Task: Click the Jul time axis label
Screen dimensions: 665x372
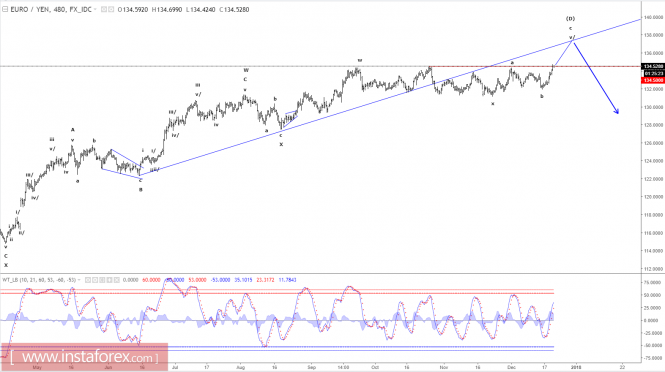Action: [174, 367]
